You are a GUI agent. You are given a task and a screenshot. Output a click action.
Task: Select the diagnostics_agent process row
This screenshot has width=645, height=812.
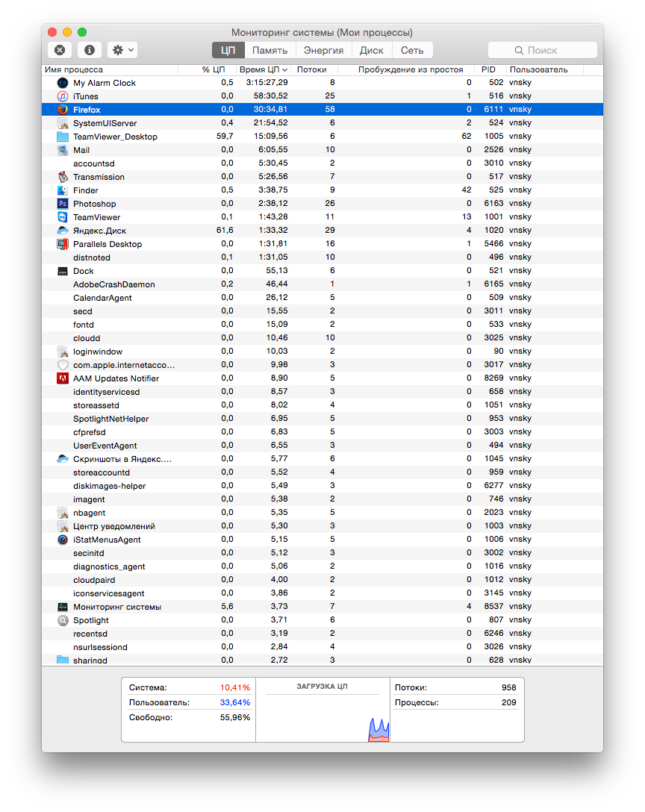(322, 567)
